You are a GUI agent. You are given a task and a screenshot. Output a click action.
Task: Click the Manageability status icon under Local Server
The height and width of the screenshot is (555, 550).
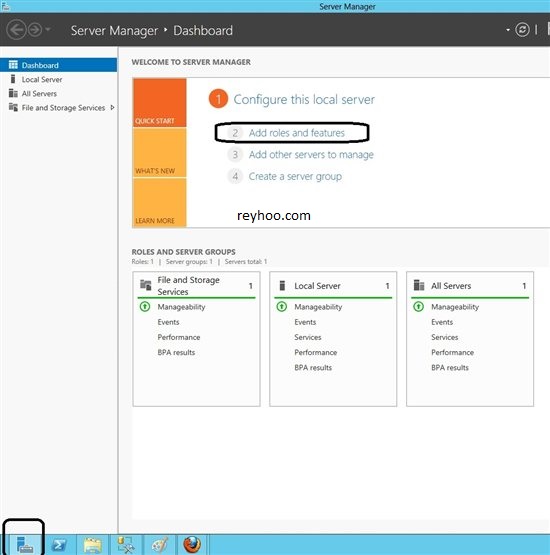click(x=282, y=307)
